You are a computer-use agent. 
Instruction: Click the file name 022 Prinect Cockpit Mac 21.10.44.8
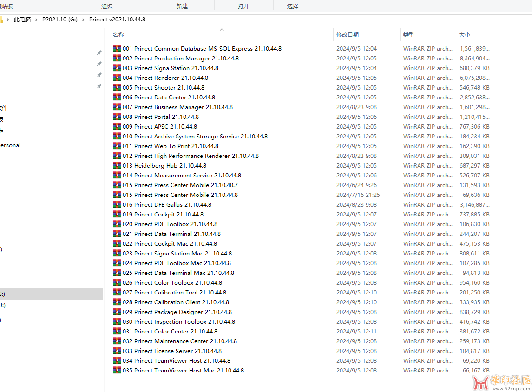(170, 244)
